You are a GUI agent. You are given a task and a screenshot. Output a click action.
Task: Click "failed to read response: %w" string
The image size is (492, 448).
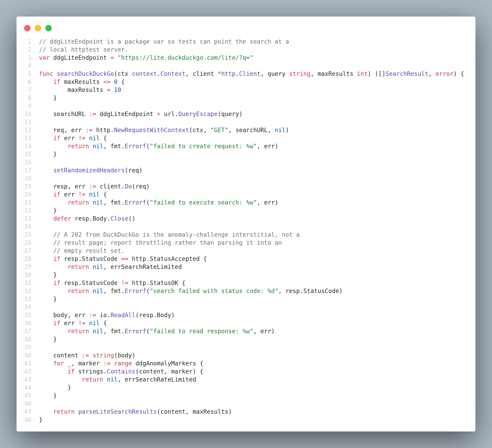click(201, 331)
